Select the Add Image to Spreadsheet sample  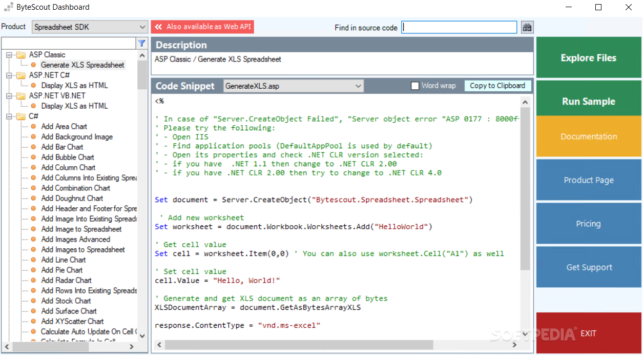click(81, 229)
